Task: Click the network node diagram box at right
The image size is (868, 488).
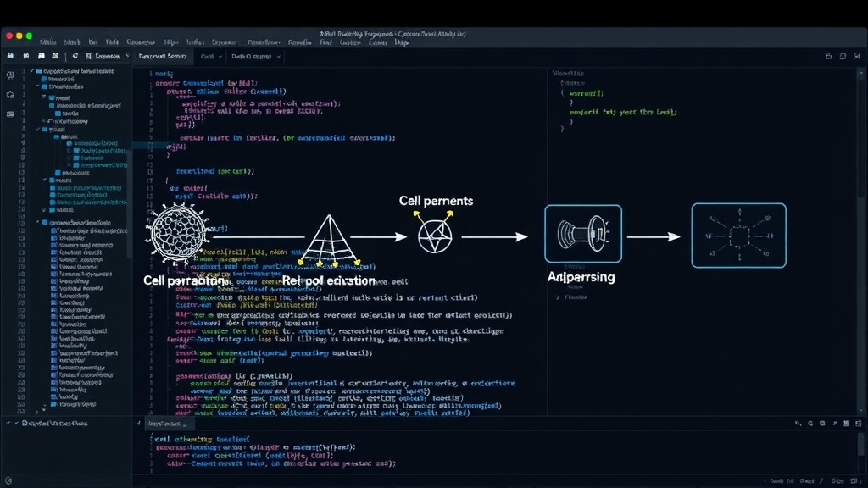Action: point(738,236)
